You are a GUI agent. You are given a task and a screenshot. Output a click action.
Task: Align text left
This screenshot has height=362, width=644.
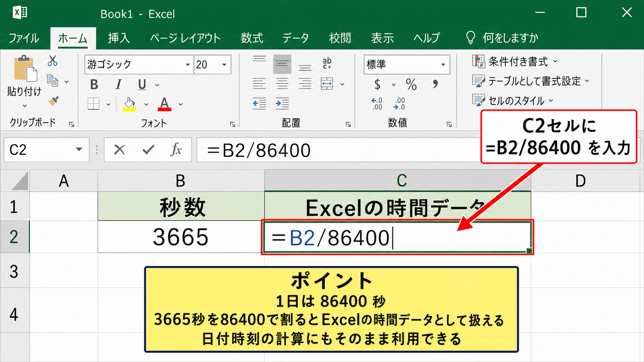tap(259, 83)
